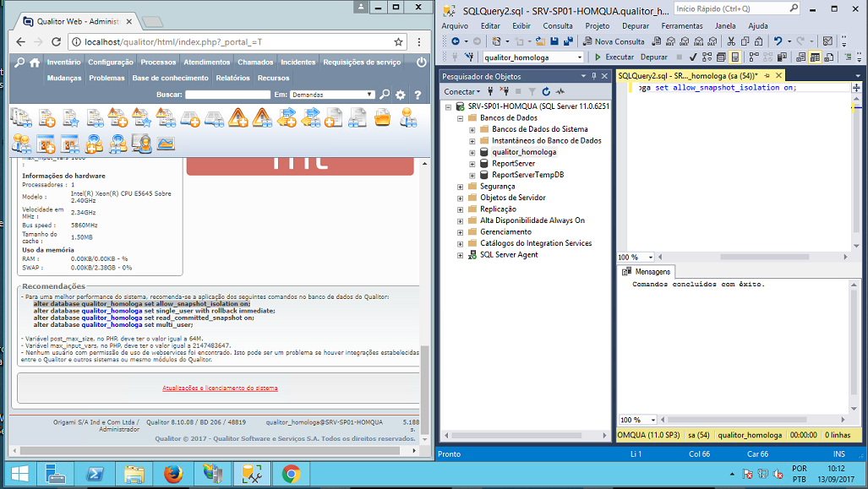Click calendar with orange plus icon
Image resolution: width=868 pixels, height=489 pixels.
click(46, 144)
